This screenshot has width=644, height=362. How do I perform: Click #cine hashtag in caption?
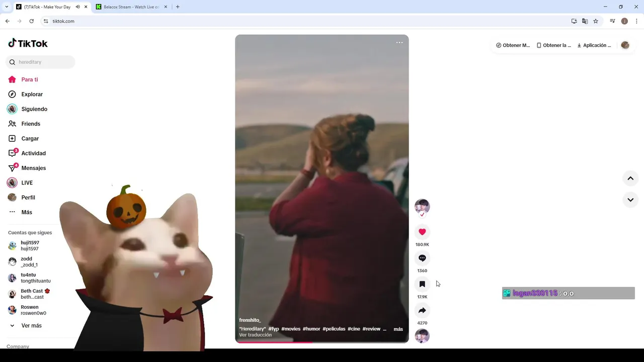(354, 329)
